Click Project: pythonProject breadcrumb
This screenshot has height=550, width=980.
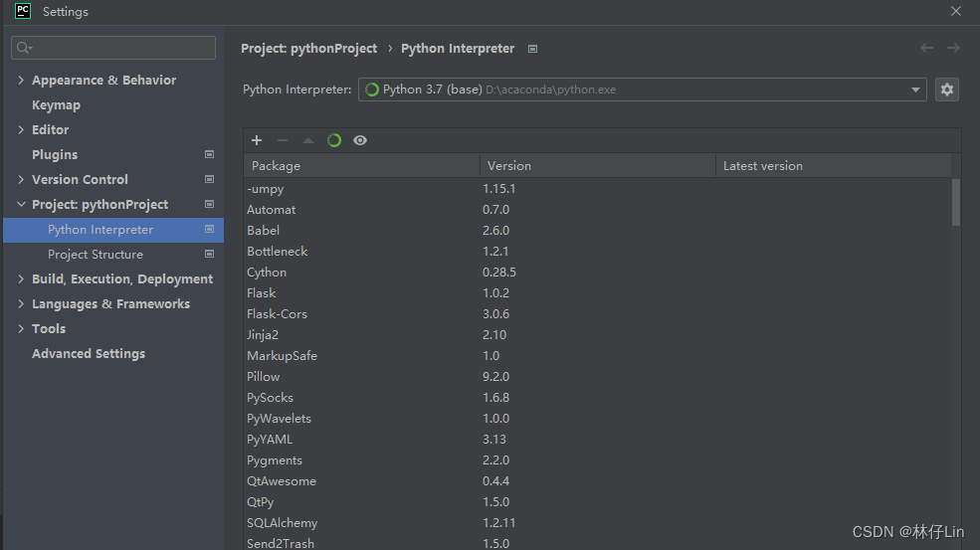[308, 48]
